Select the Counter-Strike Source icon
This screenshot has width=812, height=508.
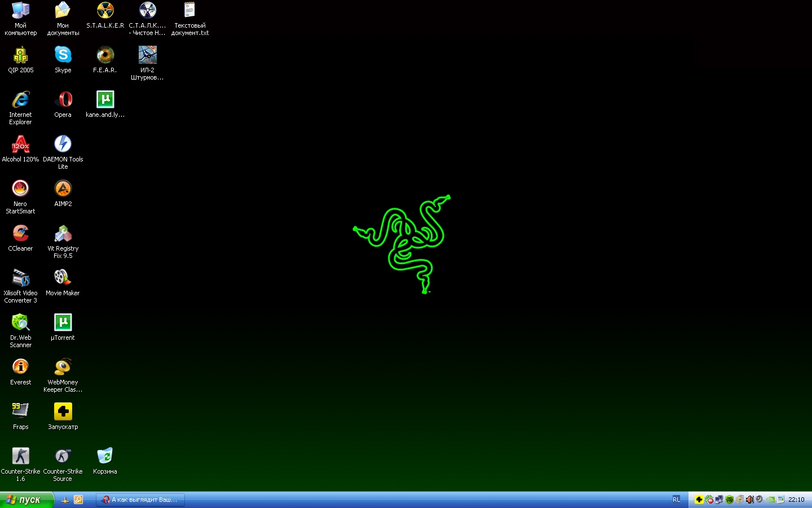click(x=63, y=457)
